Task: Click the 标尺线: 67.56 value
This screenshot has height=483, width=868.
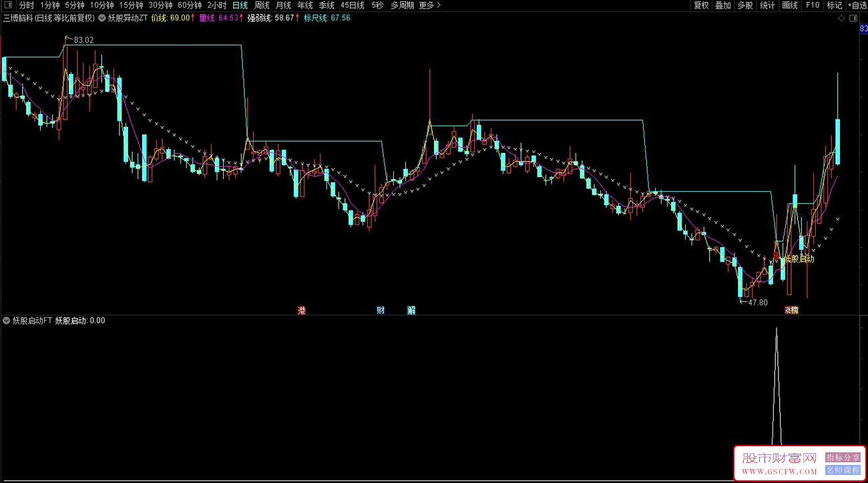Action: point(327,18)
